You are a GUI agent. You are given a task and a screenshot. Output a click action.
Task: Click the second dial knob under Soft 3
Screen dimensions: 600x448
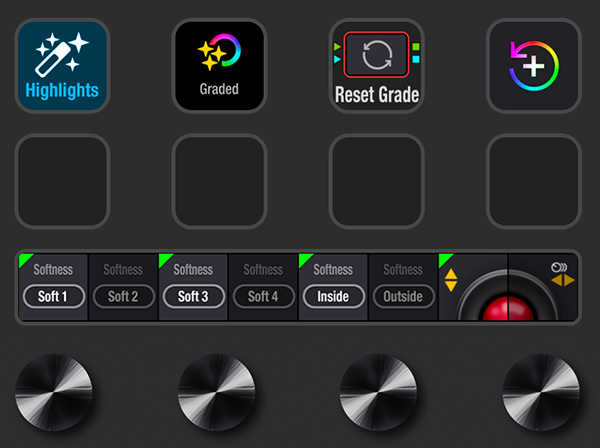pos(217,392)
